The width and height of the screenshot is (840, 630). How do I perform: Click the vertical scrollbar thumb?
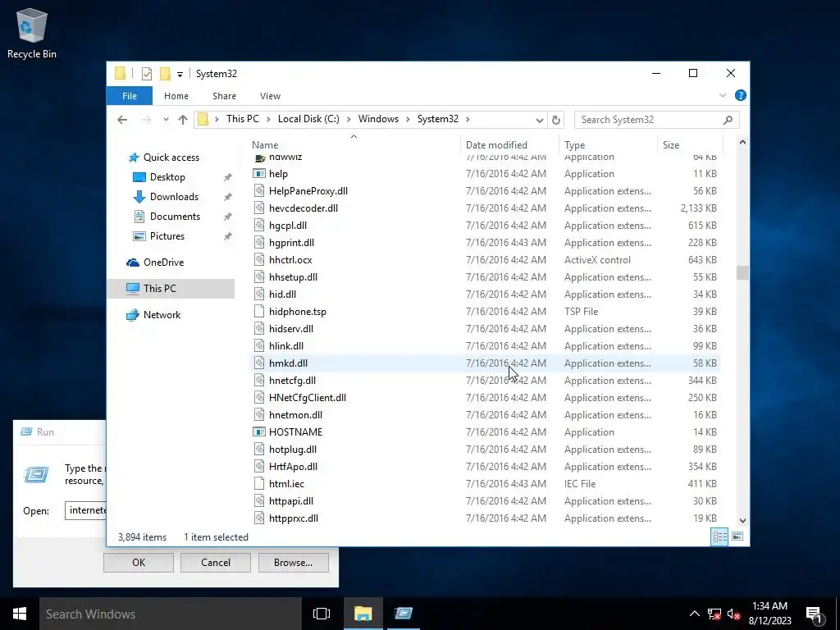coord(742,272)
